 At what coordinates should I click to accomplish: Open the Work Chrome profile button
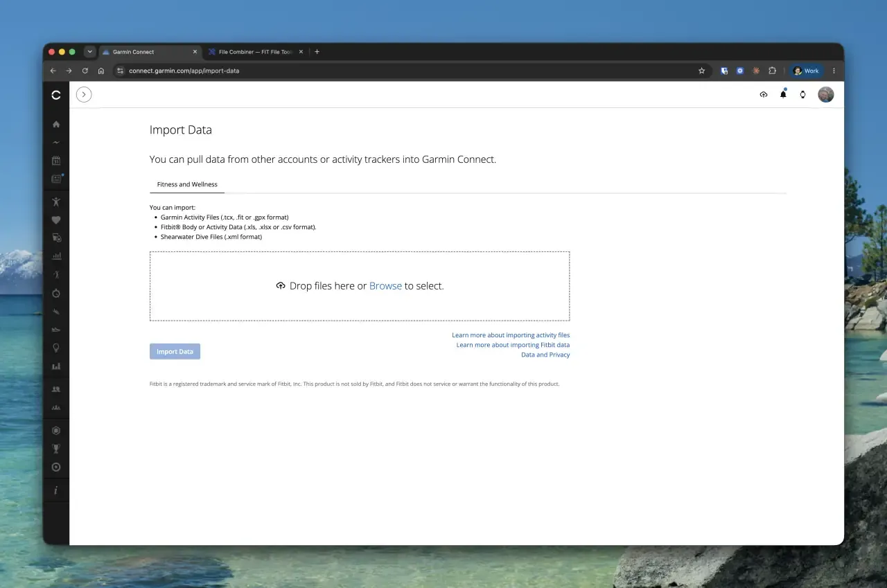click(807, 71)
